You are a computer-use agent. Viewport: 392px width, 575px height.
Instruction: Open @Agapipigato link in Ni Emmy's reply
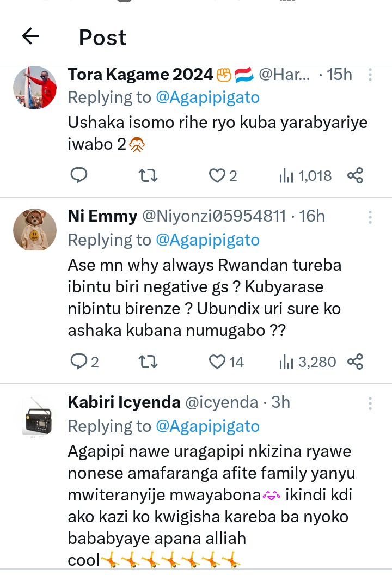tap(207, 240)
